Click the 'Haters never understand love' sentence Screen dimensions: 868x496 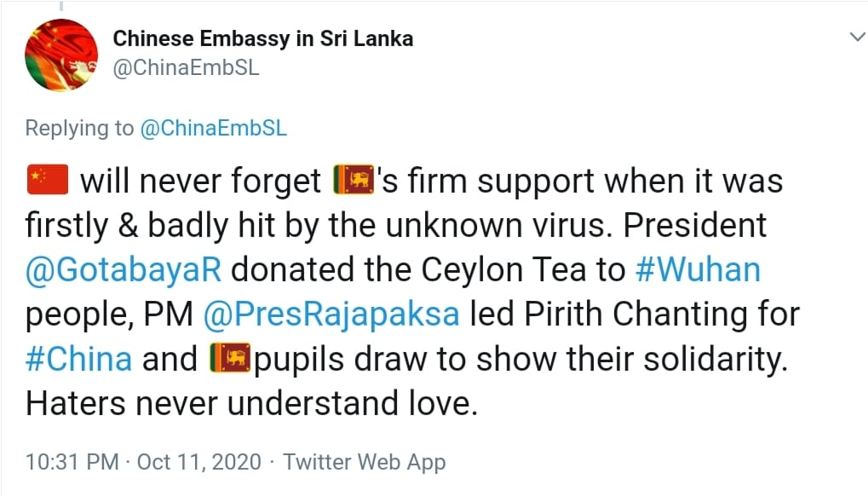[251, 403]
